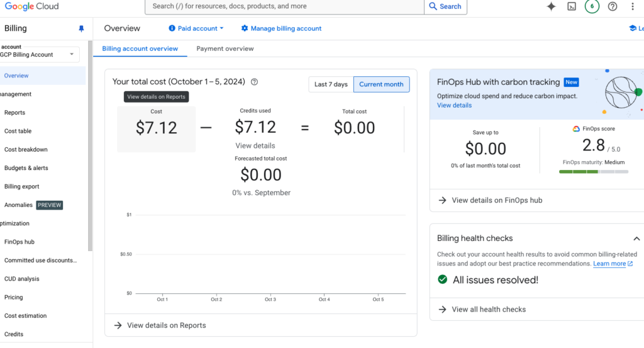Image resolution: width=644 pixels, height=348 pixels.
Task: Click the sidebar vertical scrollbar
Action: click(90, 146)
